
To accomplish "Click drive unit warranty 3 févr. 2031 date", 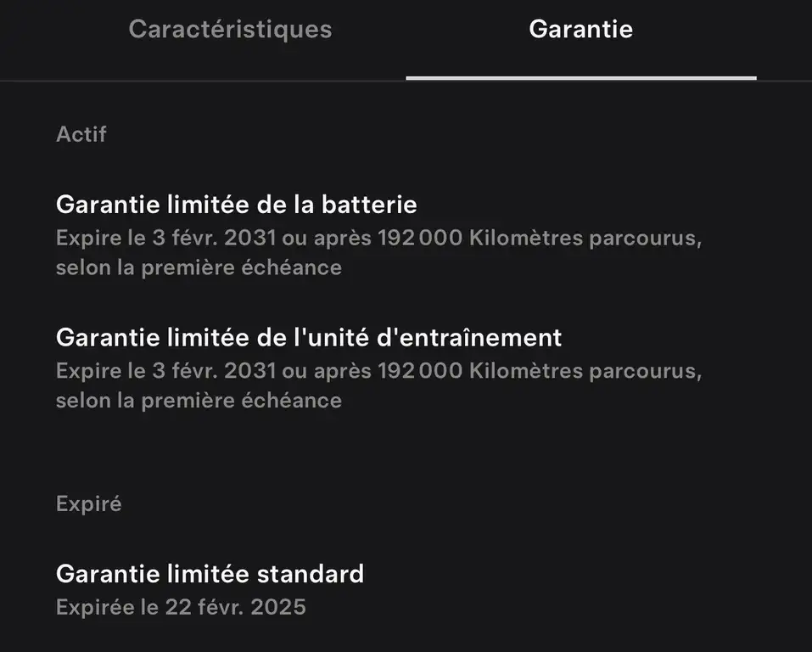I will coord(214,371).
